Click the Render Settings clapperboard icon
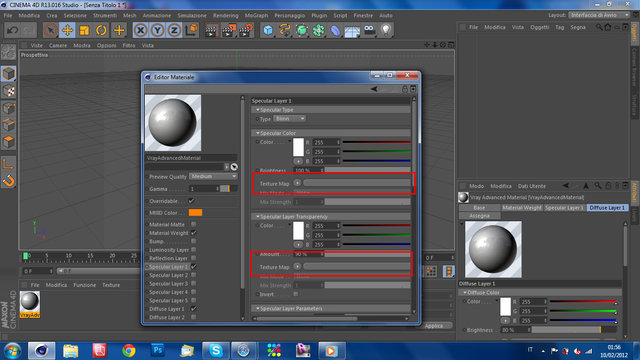640x360 pixels. [246, 30]
